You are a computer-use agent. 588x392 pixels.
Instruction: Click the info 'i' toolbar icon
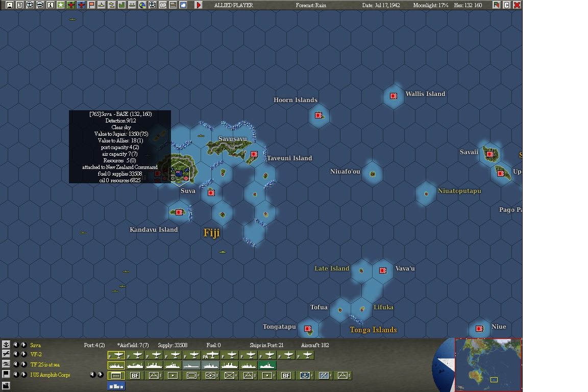[50, 5]
